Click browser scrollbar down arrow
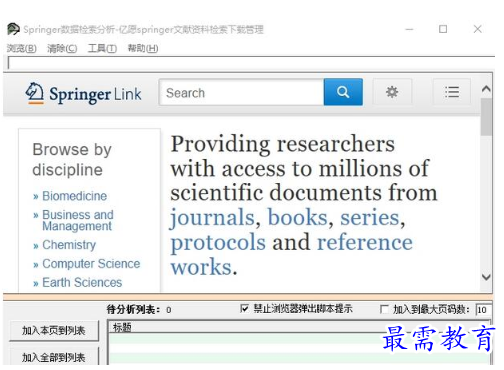The height and width of the screenshot is (370, 504). 486,277
